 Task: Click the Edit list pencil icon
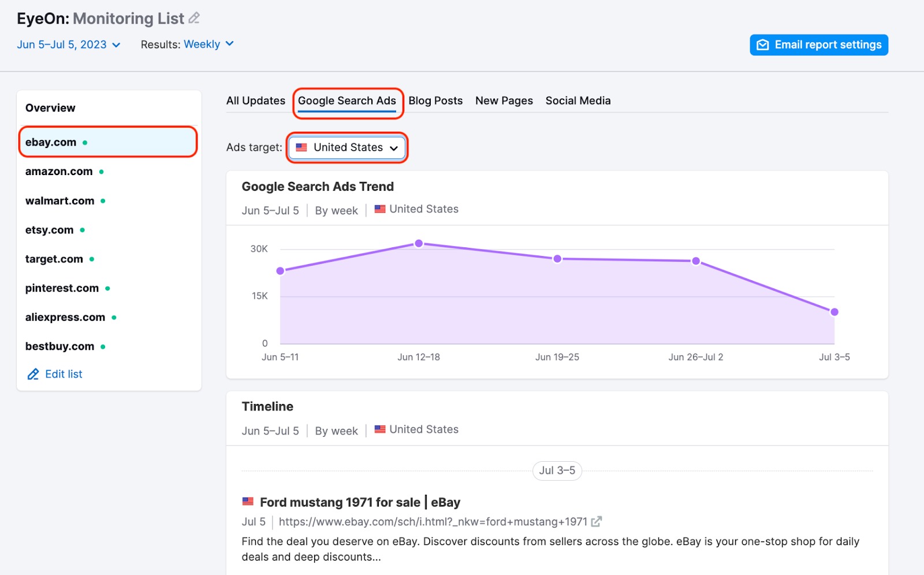tap(33, 374)
